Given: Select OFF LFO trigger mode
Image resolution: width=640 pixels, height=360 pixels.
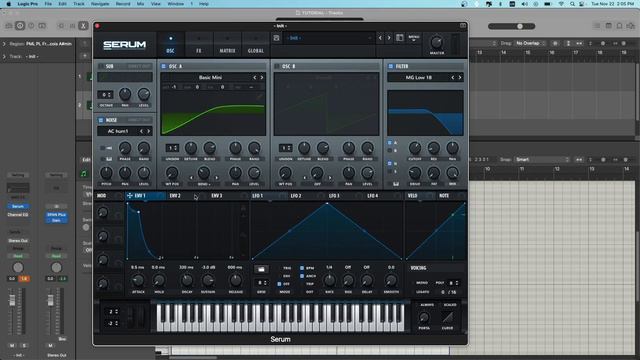Looking at the screenshot, I should click(280, 284).
